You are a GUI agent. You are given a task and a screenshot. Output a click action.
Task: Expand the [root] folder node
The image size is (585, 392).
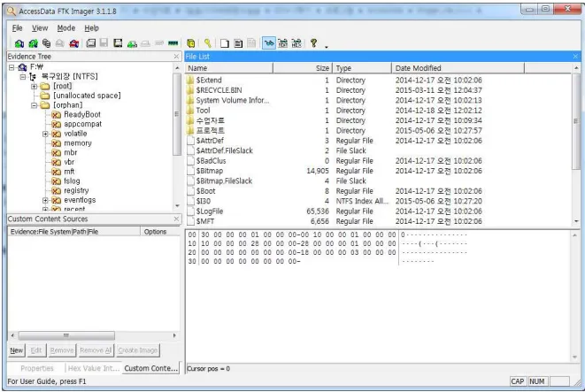(x=34, y=87)
